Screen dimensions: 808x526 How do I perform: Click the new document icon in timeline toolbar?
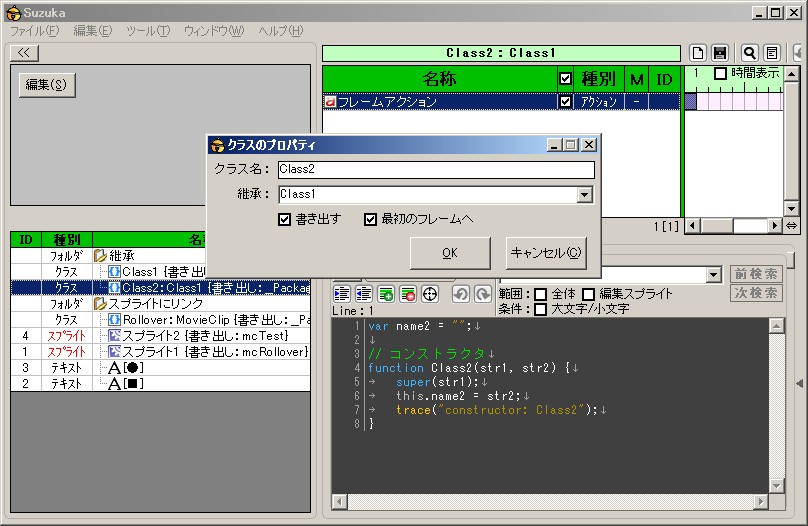point(698,53)
